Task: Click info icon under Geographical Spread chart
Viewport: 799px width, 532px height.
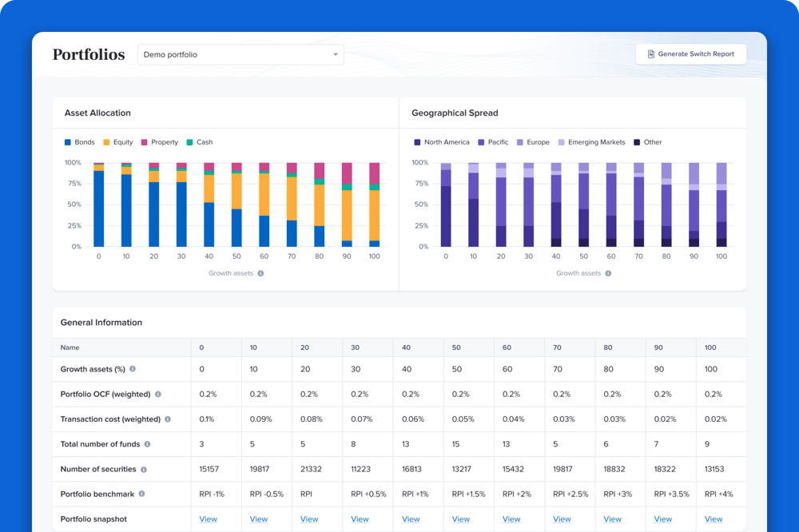Action: pyautogui.click(x=608, y=273)
